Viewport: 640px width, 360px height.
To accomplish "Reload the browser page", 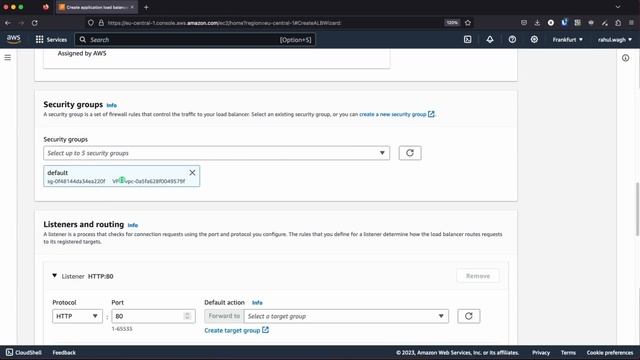I will [x=35, y=23].
